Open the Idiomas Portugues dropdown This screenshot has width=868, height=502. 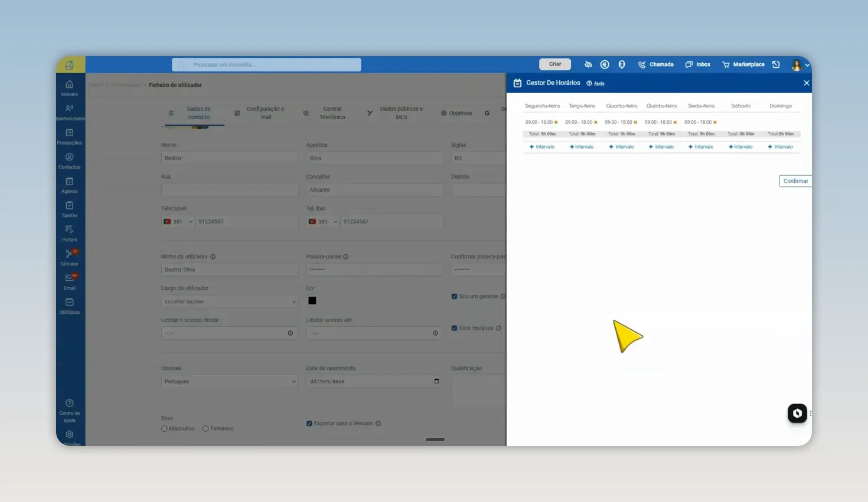pos(229,381)
